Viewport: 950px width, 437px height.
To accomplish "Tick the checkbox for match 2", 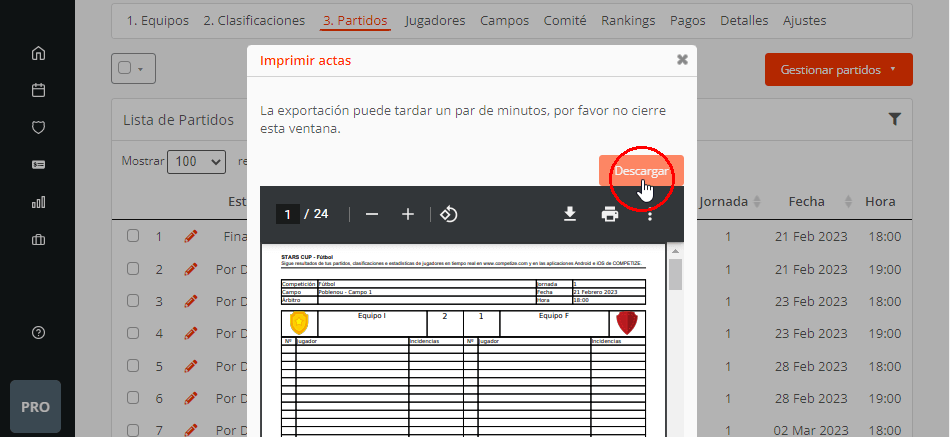I will (133, 269).
